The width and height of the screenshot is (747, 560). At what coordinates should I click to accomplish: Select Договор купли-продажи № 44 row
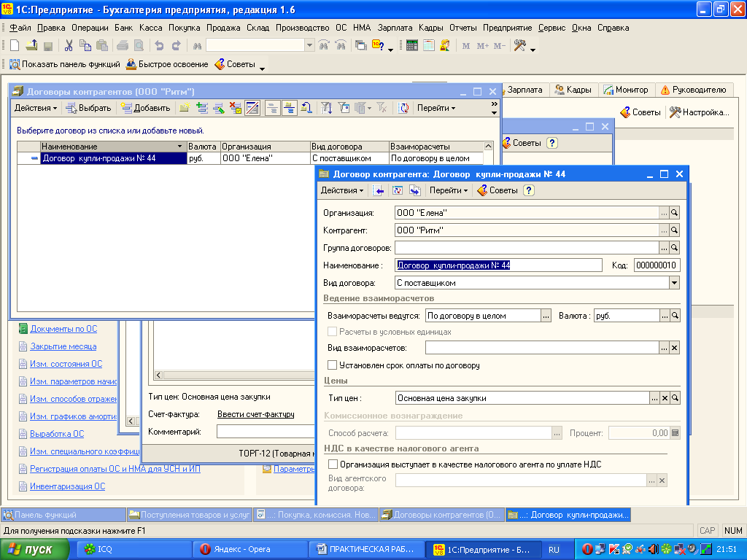point(250,158)
